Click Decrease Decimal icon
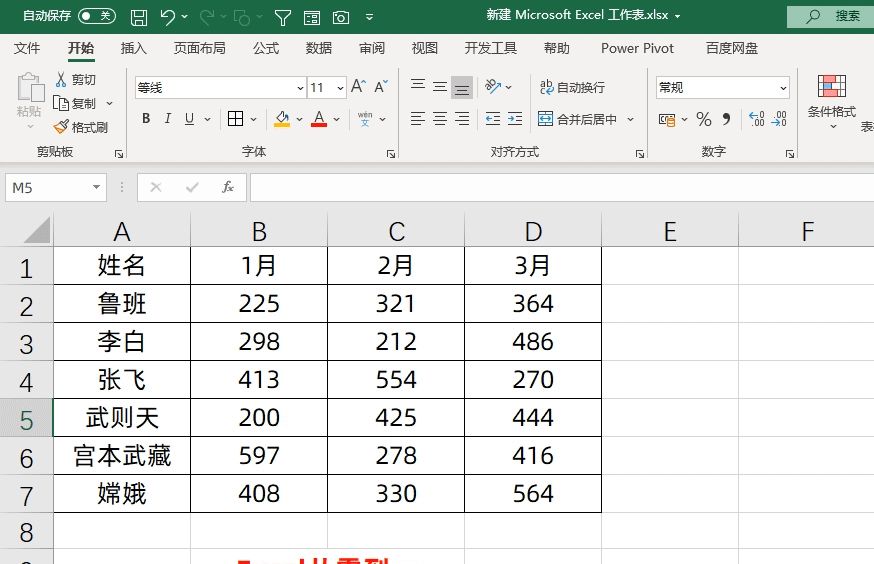874x564 pixels. click(779, 119)
